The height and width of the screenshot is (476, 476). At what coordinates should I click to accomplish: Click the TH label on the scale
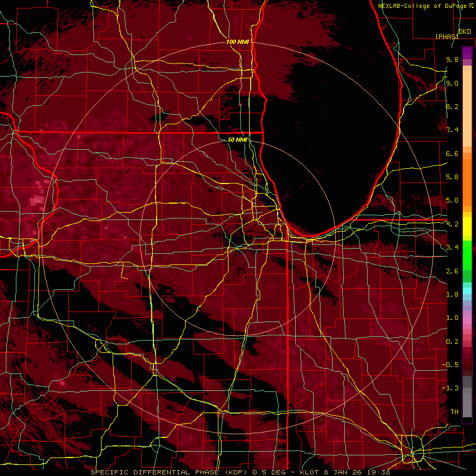point(454,412)
